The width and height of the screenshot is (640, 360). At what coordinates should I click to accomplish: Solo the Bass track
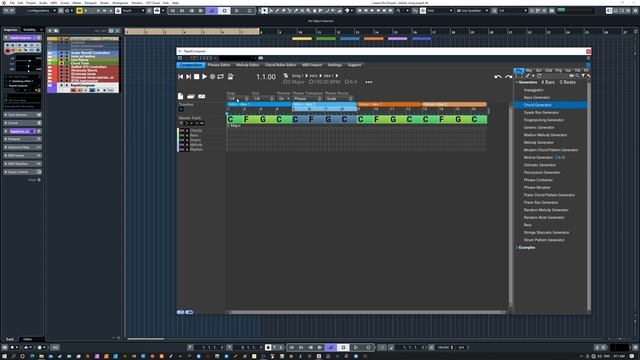pyautogui.click(x=187, y=135)
